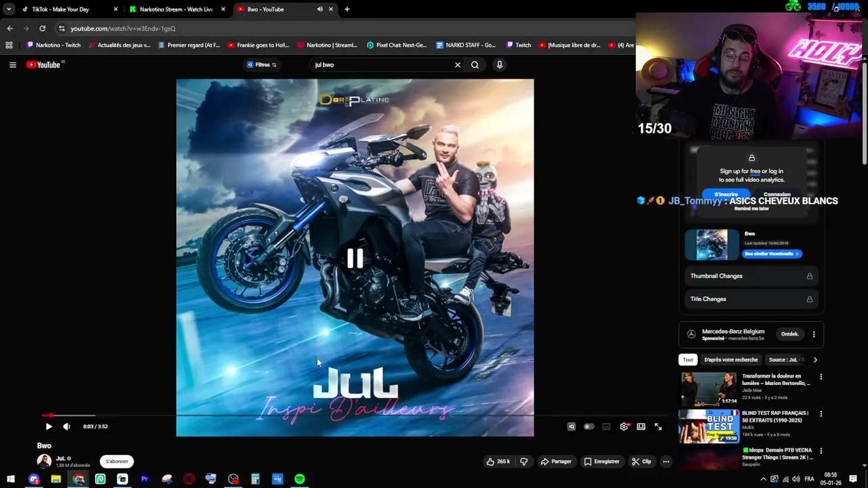
Task: Open Mercedes-Benz ad options menu
Action: 814,334
